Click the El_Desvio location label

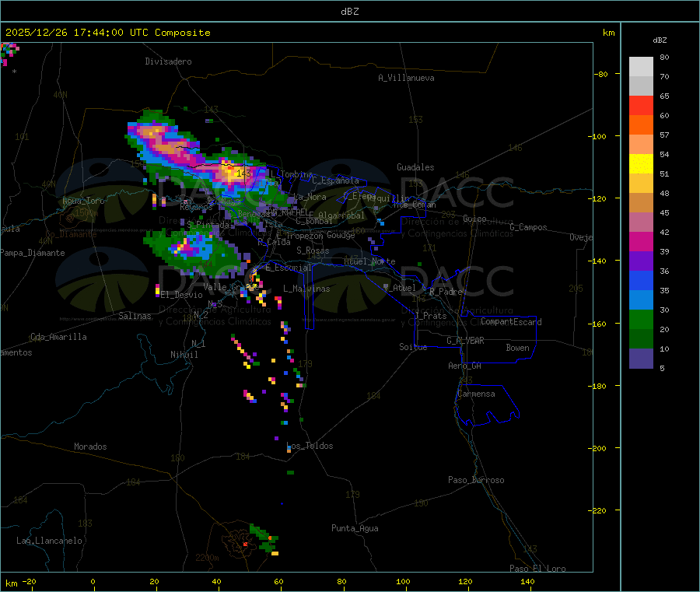click(182, 295)
